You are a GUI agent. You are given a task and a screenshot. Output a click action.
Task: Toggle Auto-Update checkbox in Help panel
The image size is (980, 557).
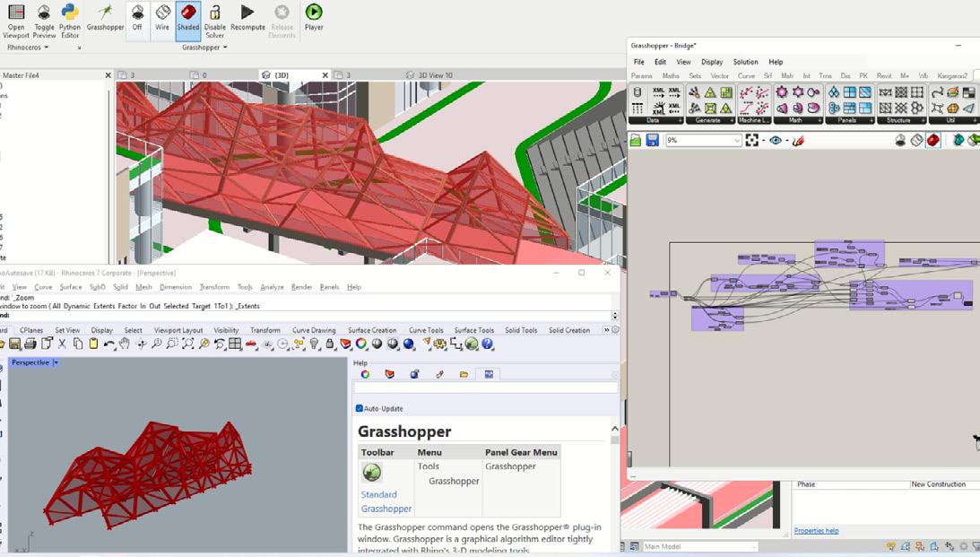click(x=360, y=408)
